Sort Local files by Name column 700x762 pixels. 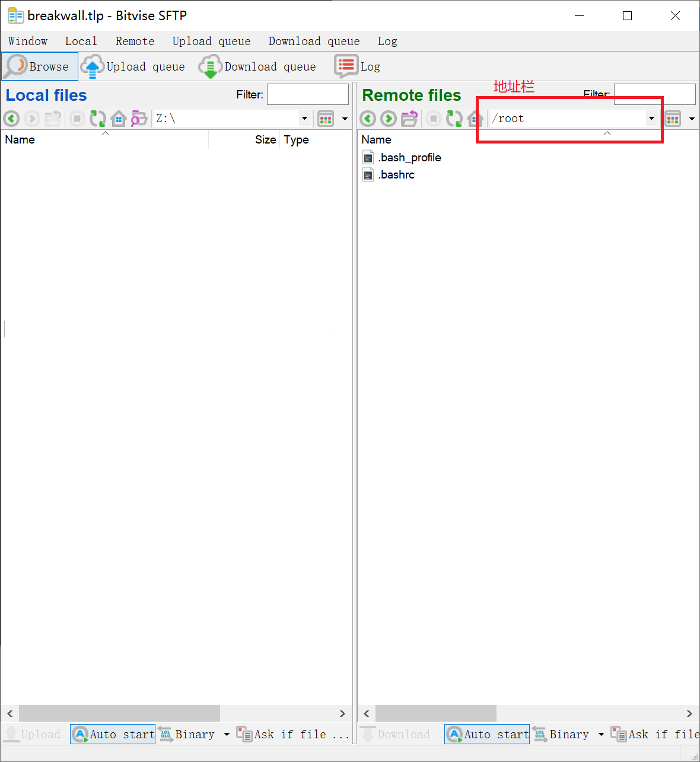click(105, 140)
